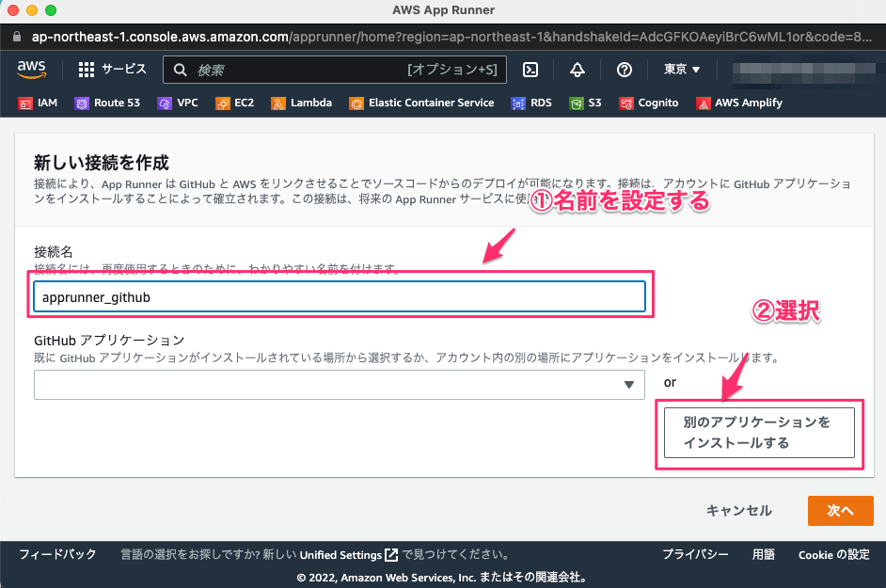Click the search magnifier icon
The height and width of the screenshot is (588, 886).
pyautogui.click(x=181, y=70)
